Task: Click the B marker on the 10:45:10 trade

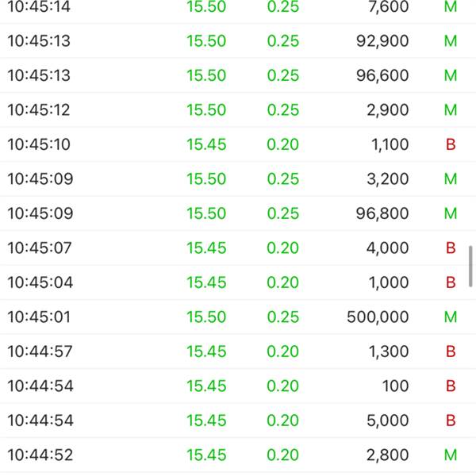Action: (451, 144)
